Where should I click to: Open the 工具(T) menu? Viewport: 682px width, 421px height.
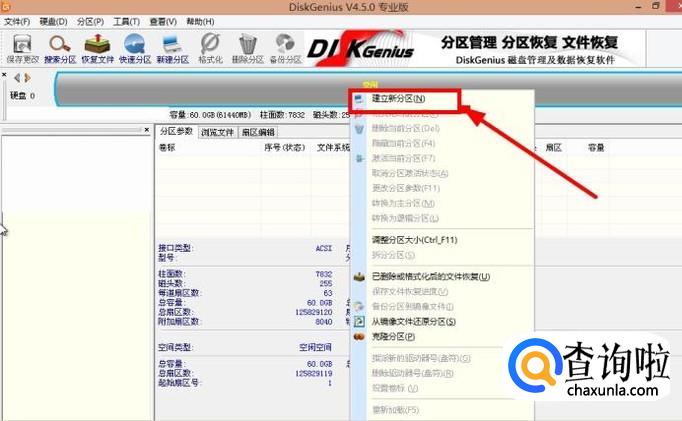click(127, 22)
